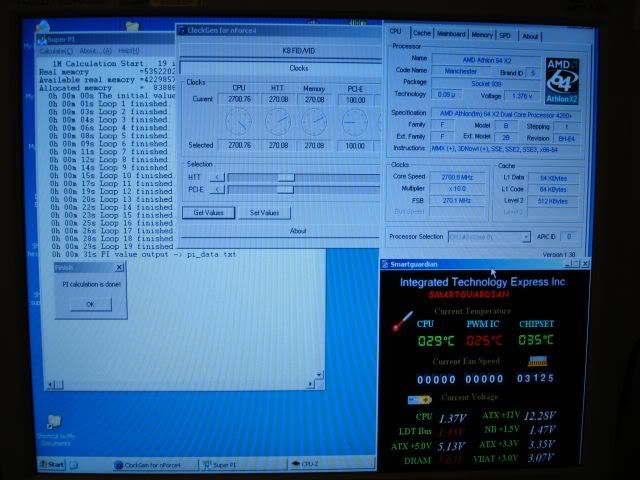Click ClockGen title bar icon

[182, 31]
